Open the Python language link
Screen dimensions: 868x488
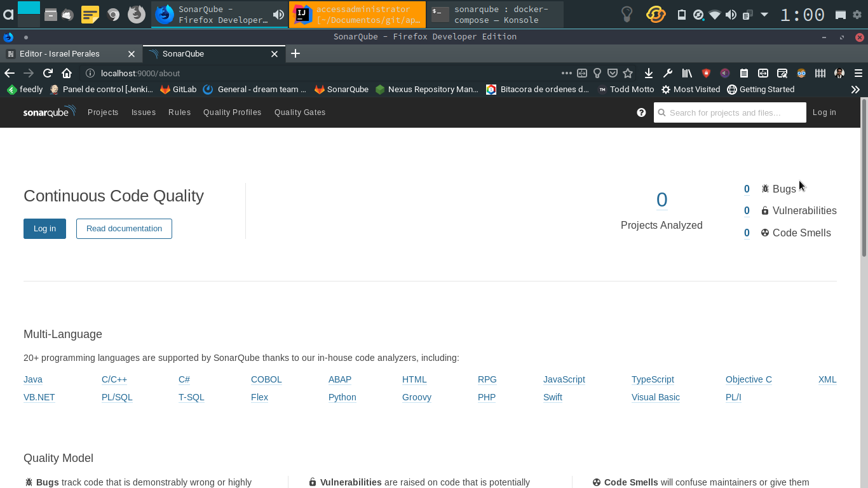(342, 397)
